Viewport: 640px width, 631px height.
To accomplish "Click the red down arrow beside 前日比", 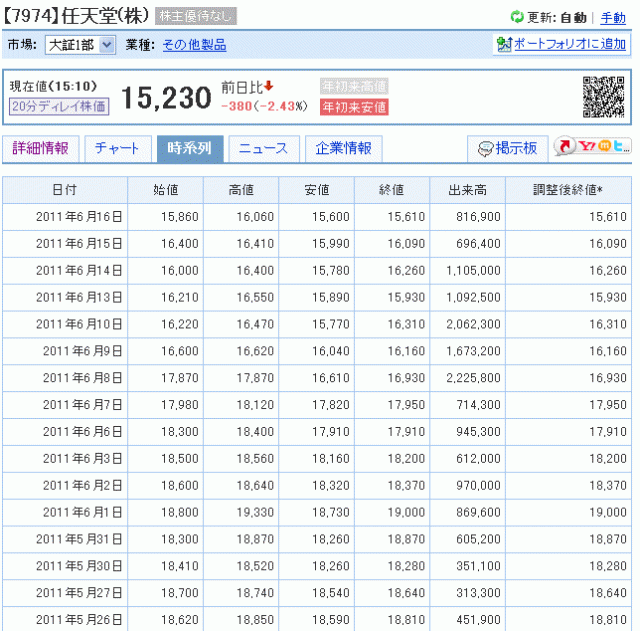I will point(268,86).
